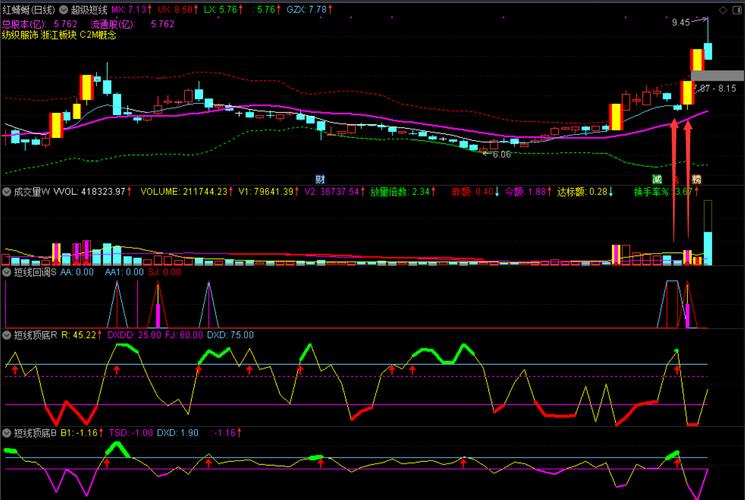The width and height of the screenshot is (745, 500).
Task: Collapse the 成交量W volume panel arrow
Action: (x=6, y=191)
